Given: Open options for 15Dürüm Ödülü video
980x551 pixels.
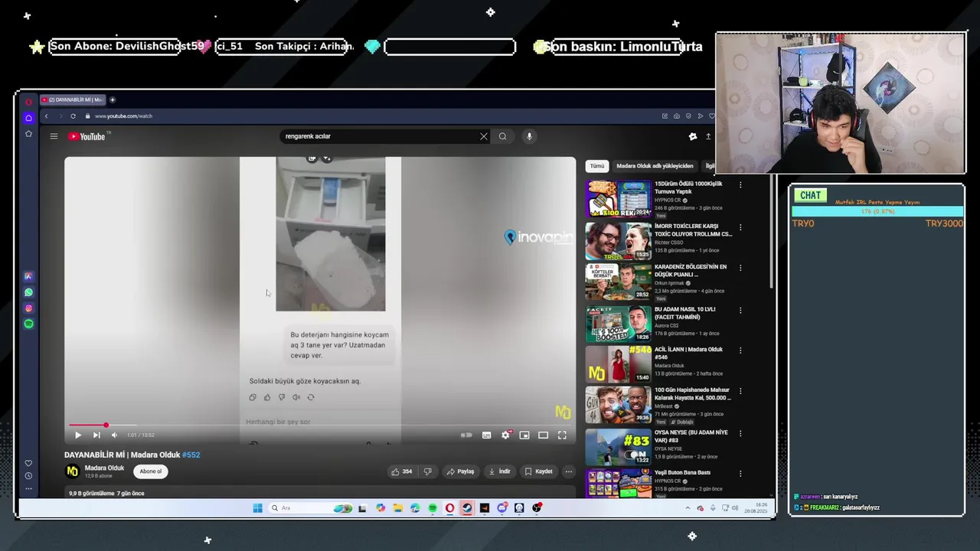Looking at the screenshot, I should point(740,184).
